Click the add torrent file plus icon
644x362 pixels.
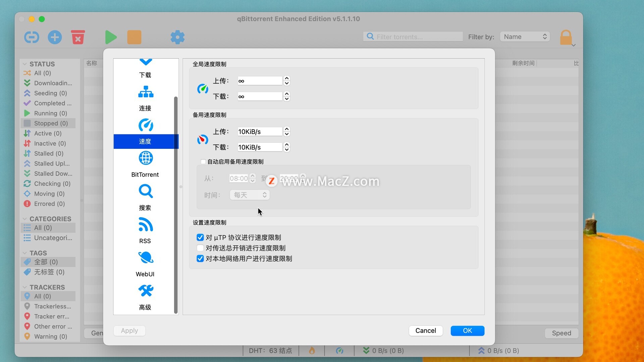tap(55, 37)
